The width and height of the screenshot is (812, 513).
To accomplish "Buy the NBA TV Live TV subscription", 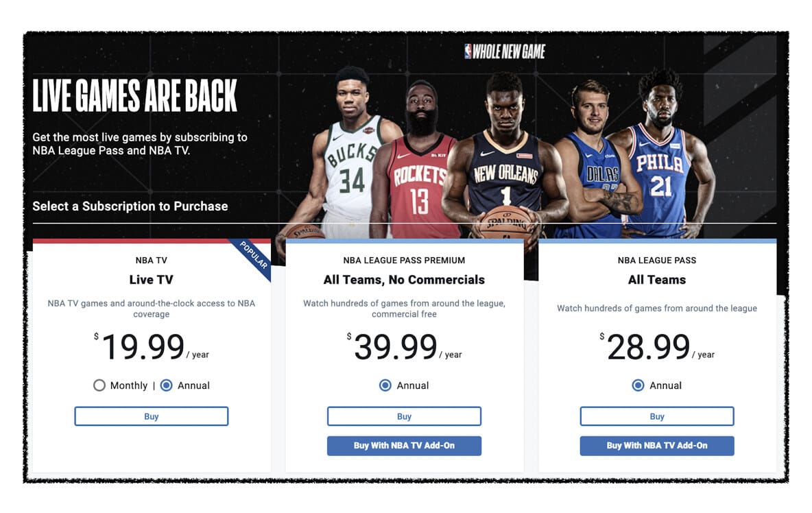I will click(151, 416).
